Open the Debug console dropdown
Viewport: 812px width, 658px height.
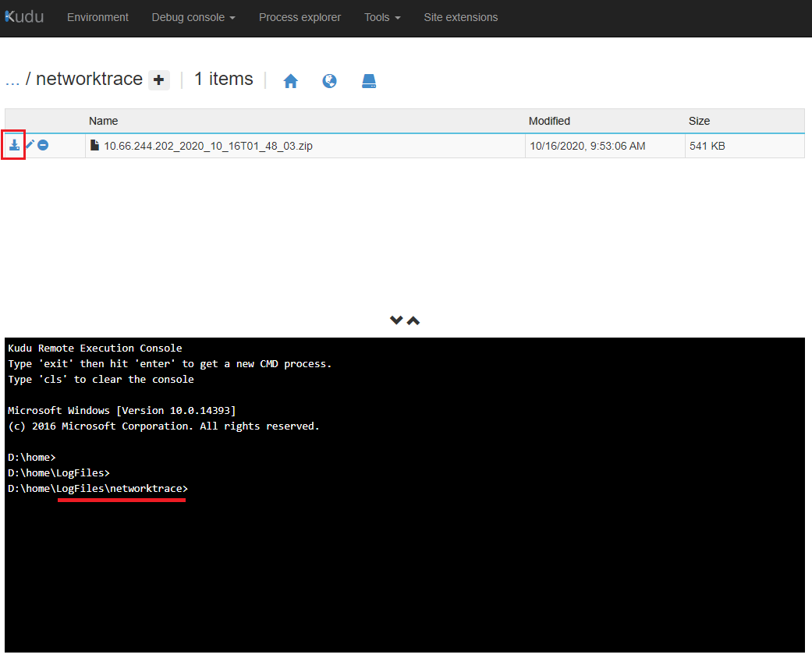pyautogui.click(x=193, y=17)
